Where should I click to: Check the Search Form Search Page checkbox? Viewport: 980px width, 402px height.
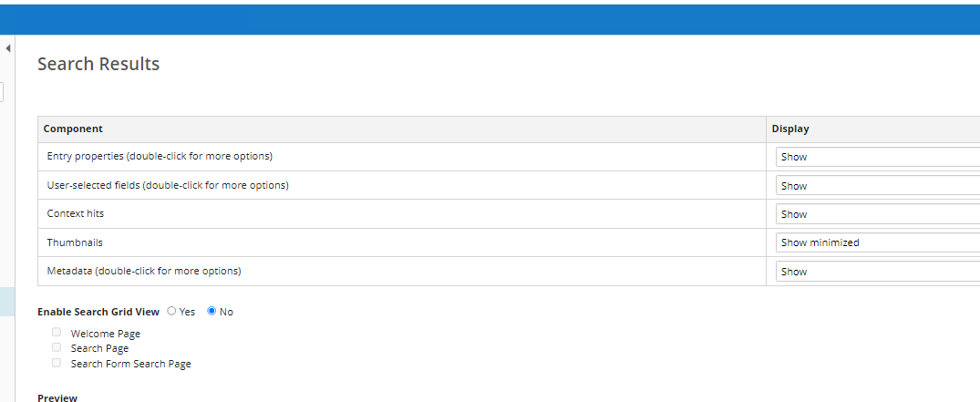(x=57, y=363)
